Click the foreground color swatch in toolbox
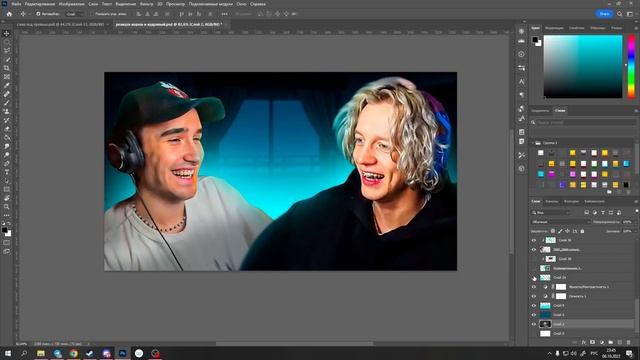Screen dimensions: 640x360 (x=4, y=231)
